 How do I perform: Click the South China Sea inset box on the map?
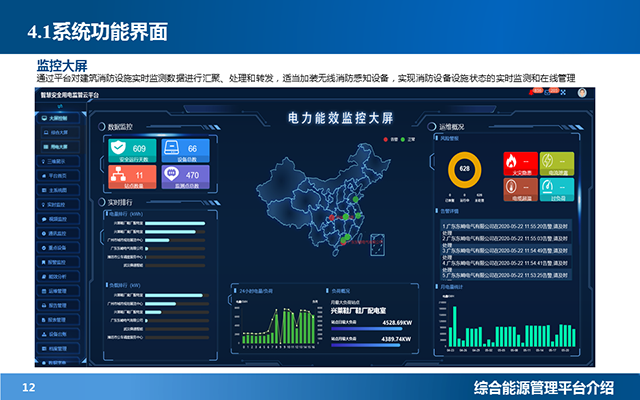(x=378, y=244)
